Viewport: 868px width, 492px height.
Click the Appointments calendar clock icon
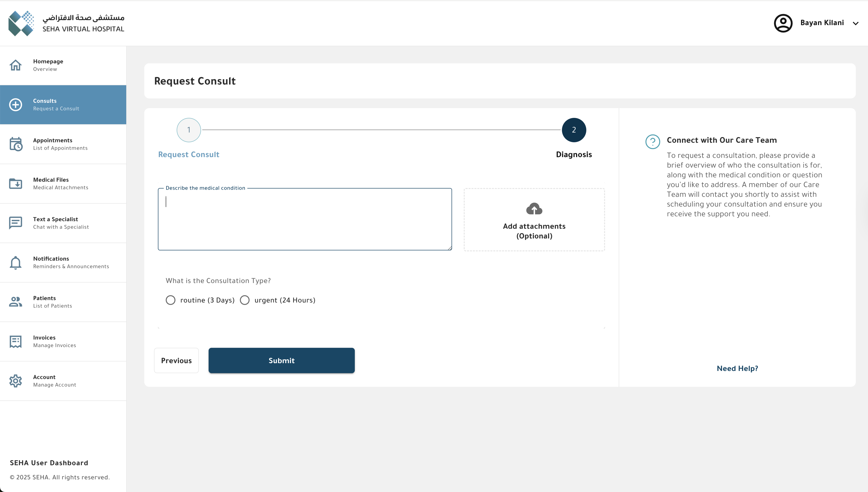[x=16, y=144]
